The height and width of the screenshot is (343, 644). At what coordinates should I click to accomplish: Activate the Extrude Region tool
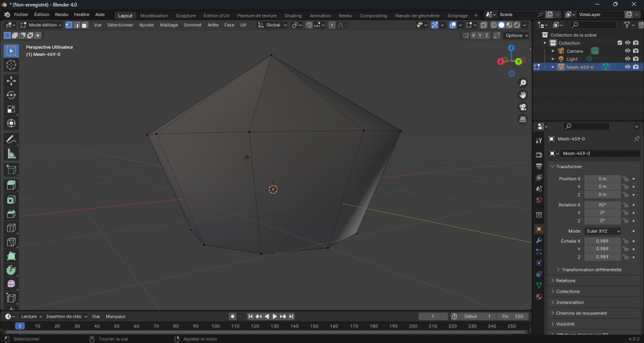click(11, 186)
